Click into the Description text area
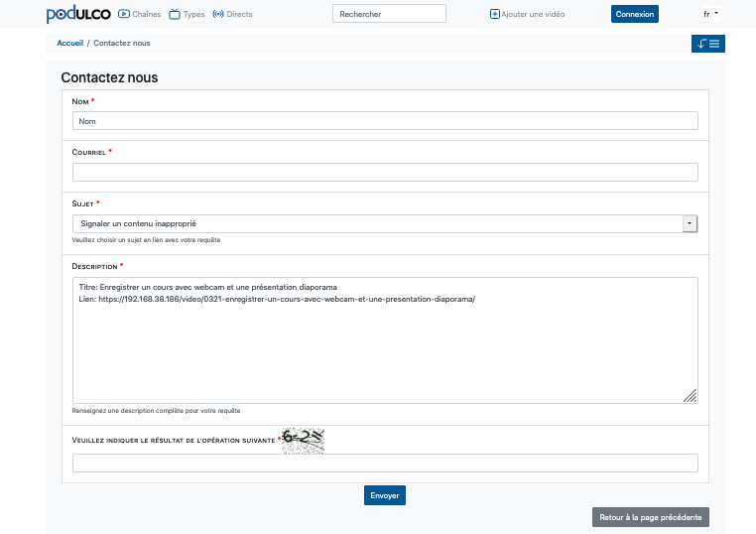756x534 pixels. click(385, 340)
